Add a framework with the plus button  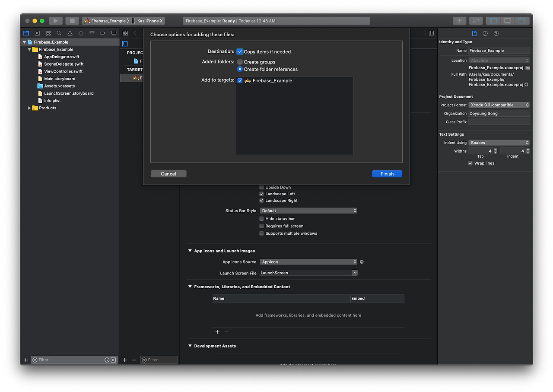tap(217, 332)
